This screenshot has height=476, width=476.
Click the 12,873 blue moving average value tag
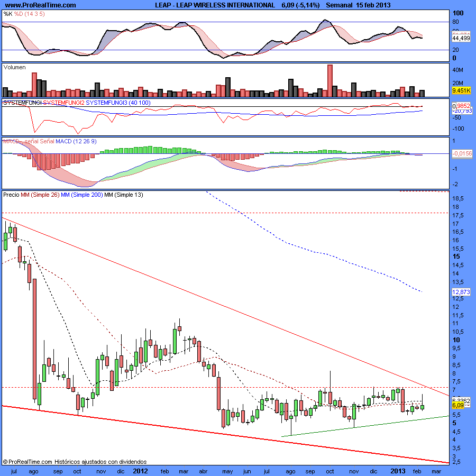[461, 292]
